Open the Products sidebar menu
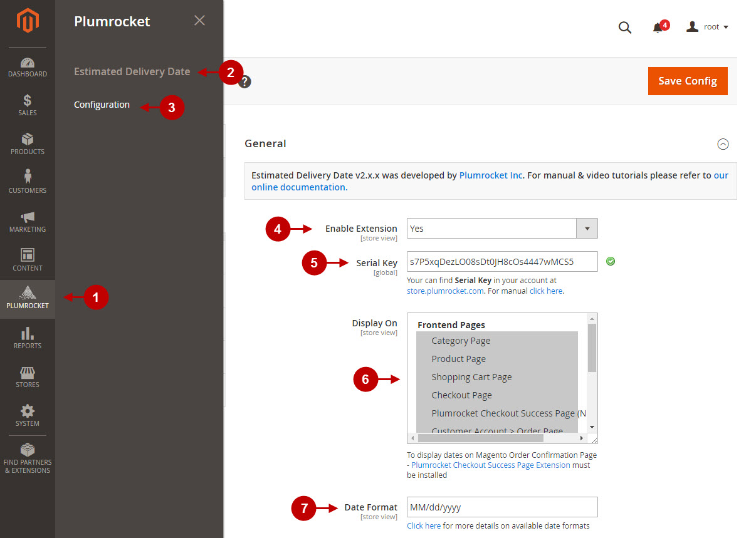756x538 pixels. (28, 144)
